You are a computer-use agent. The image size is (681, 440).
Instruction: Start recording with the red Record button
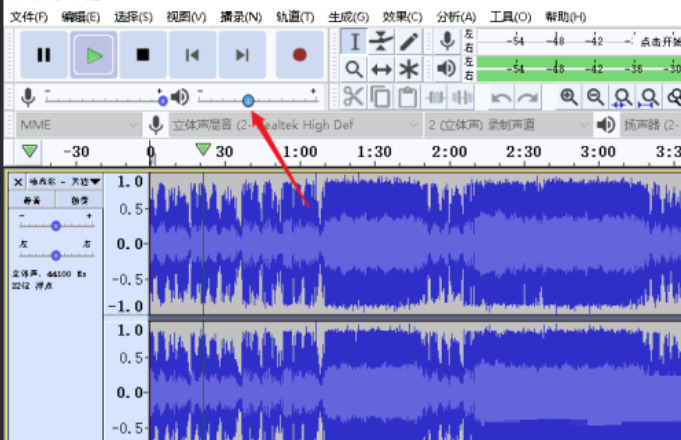300,55
